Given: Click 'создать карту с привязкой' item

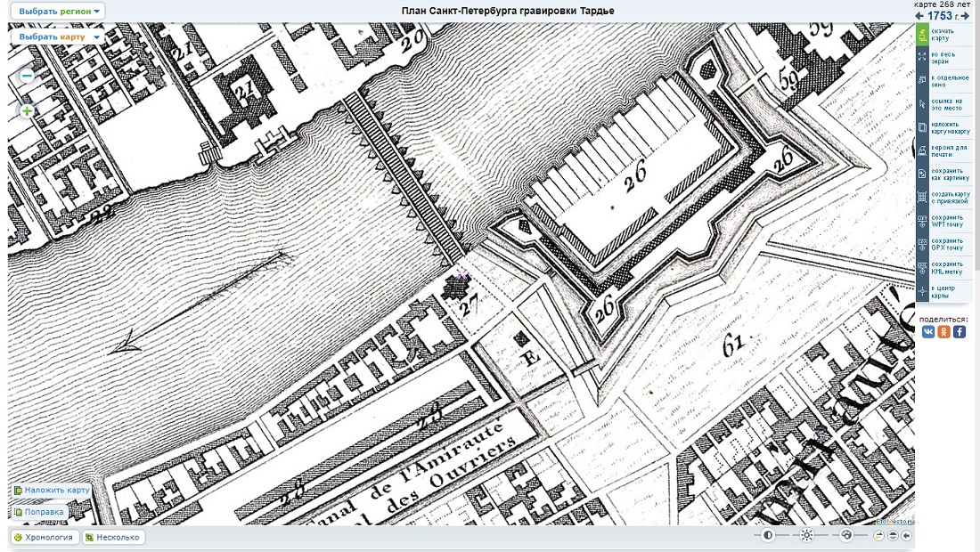Looking at the screenshot, I should point(943,198).
